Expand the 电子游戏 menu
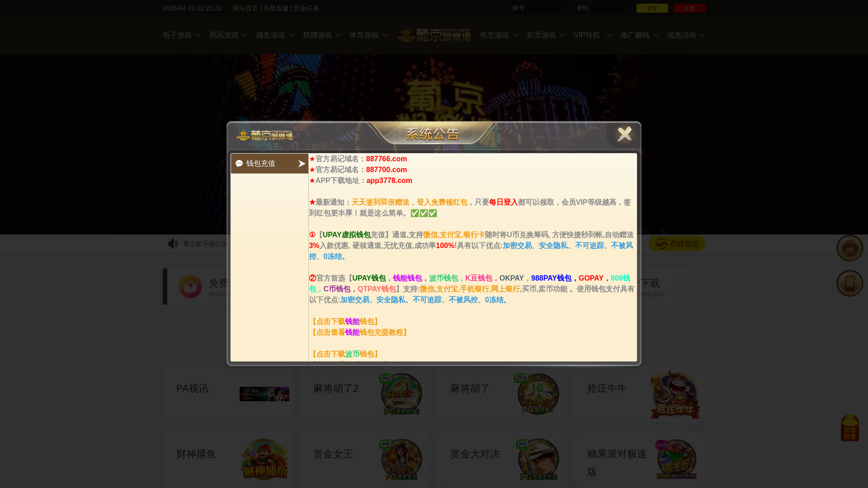The width and height of the screenshot is (868, 488). coord(181,35)
